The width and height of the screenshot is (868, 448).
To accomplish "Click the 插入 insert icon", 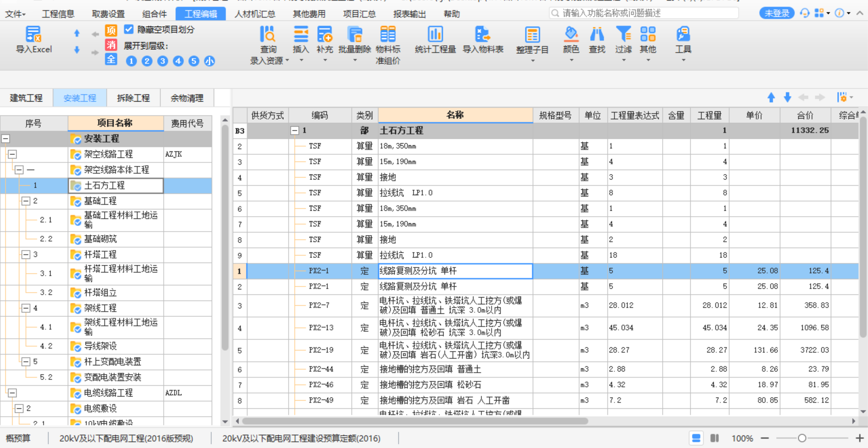I will click(x=300, y=34).
